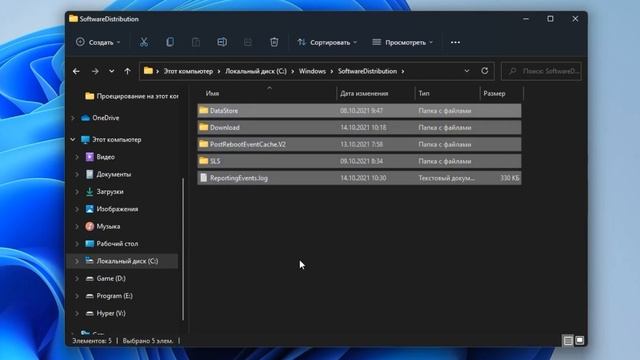The height and width of the screenshot is (360, 640).
Task: Open address bar history dropdown arrow
Action: tap(467, 71)
